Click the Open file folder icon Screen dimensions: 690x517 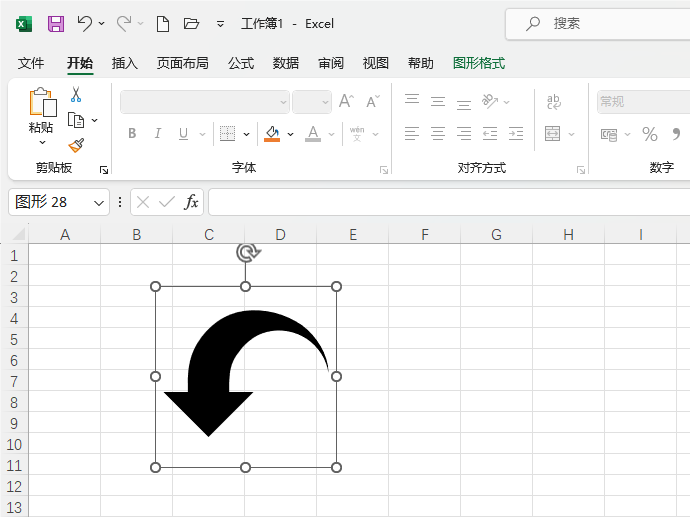[191, 23]
